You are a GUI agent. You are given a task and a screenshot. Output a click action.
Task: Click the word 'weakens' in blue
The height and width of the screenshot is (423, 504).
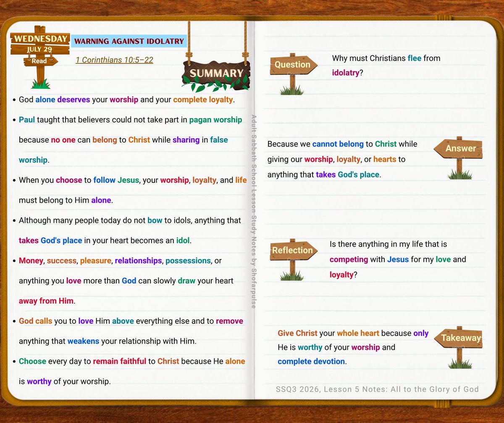83,341
